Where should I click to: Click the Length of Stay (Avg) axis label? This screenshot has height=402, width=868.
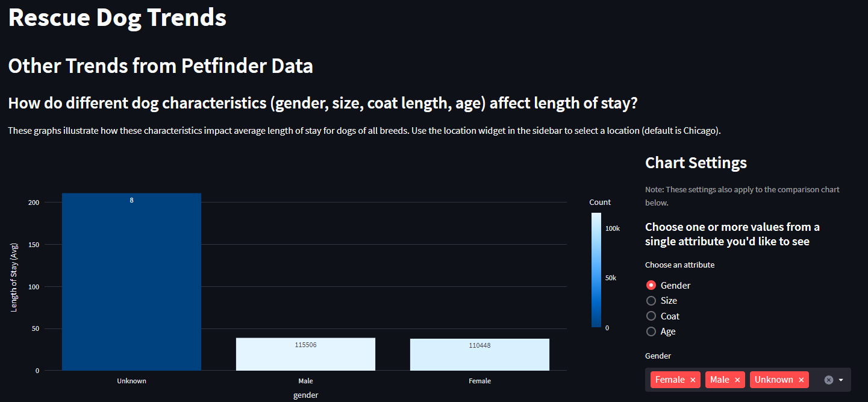(x=14, y=277)
